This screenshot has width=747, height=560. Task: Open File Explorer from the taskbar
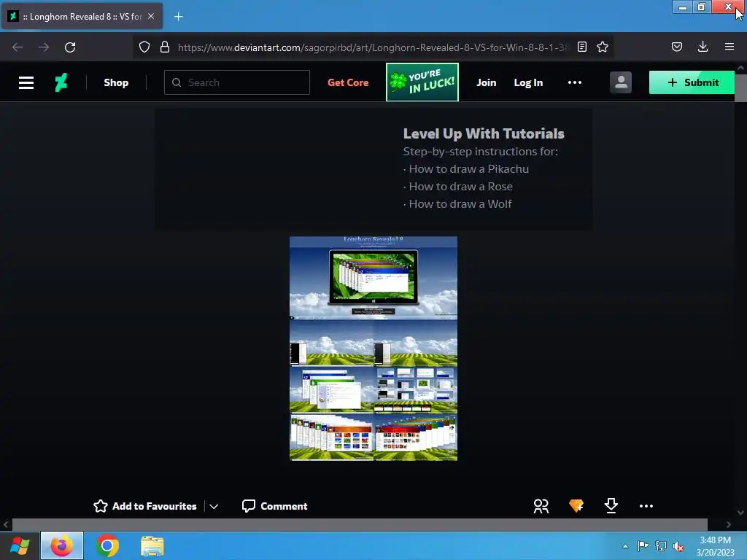(152, 545)
